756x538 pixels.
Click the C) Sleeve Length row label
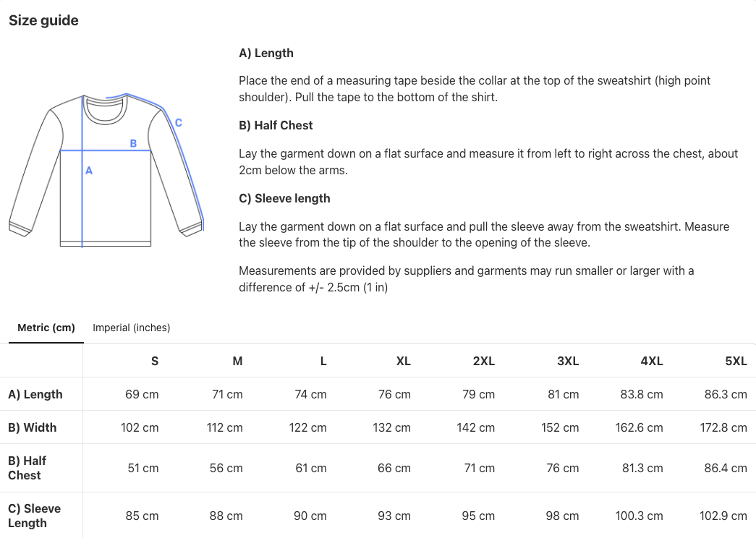point(35,516)
